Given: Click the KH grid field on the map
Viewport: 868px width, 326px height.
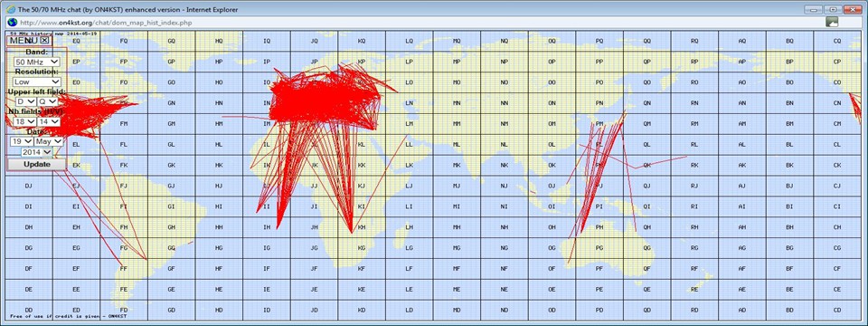Looking at the screenshot, I should (x=362, y=226).
